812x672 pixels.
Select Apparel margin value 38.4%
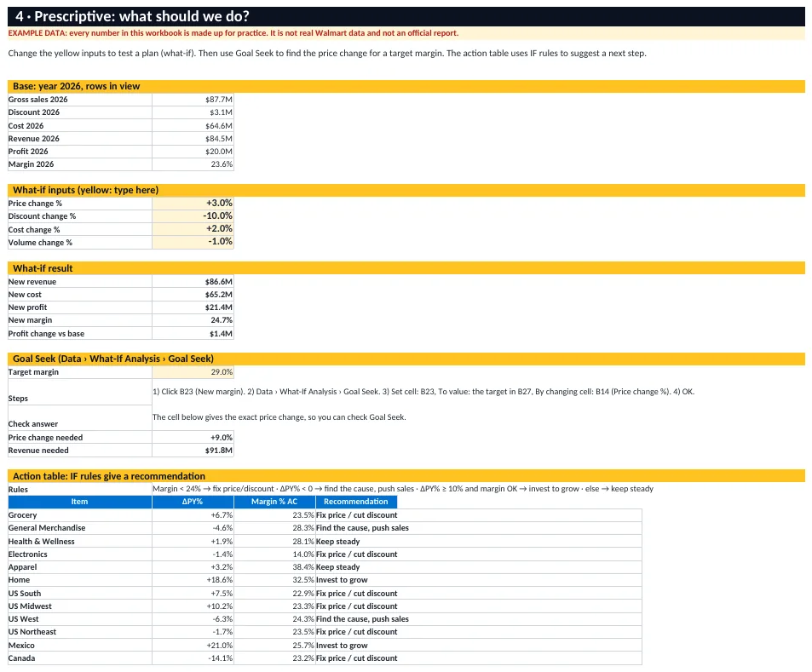pyautogui.click(x=274, y=567)
